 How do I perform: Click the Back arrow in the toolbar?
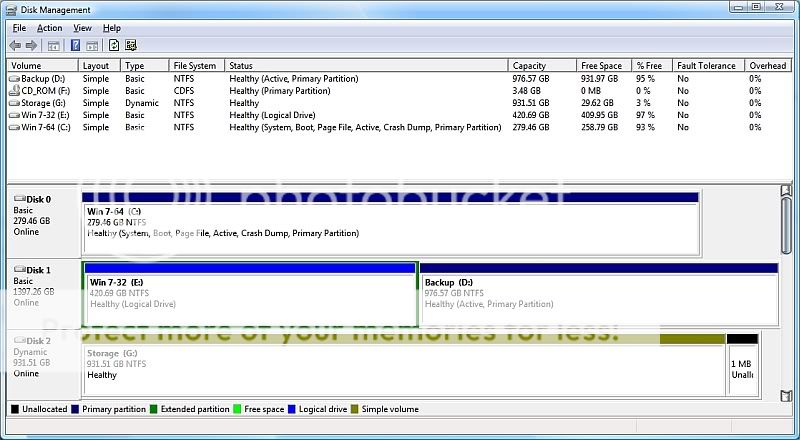click(x=14, y=45)
